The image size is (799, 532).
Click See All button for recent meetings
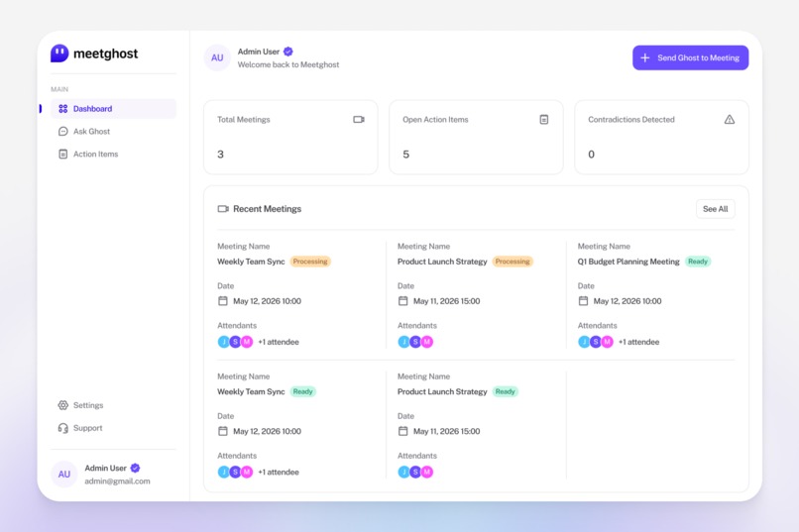click(x=716, y=209)
